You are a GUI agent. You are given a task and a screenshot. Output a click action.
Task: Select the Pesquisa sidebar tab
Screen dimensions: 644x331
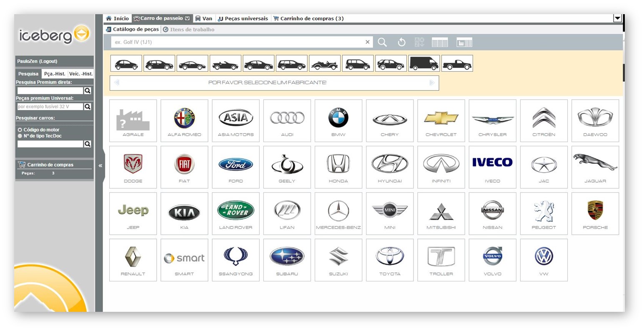coord(28,74)
